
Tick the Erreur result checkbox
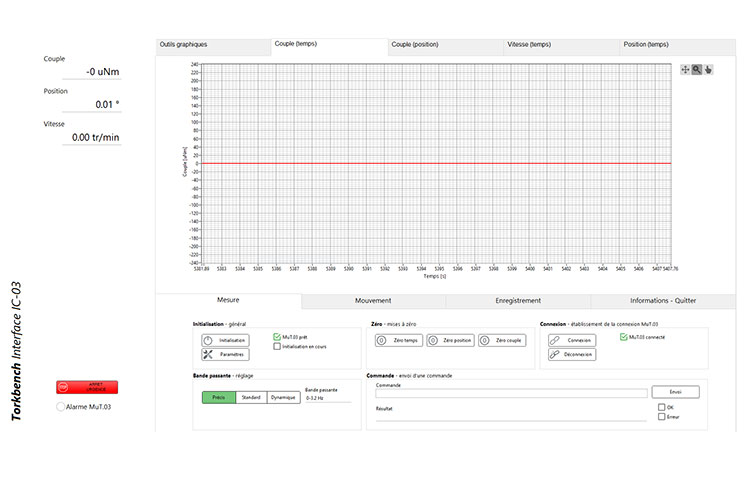point(662,417)
